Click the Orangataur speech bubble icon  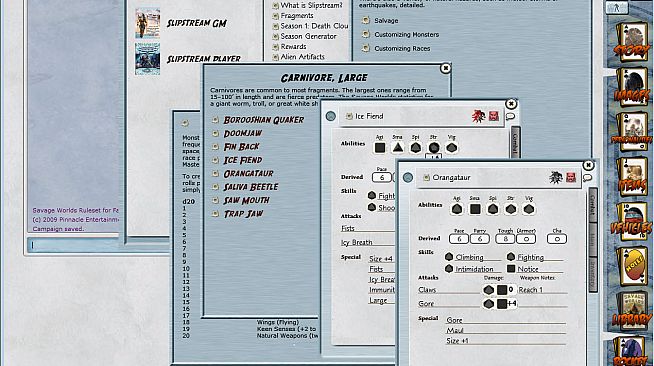click(588, 178)
